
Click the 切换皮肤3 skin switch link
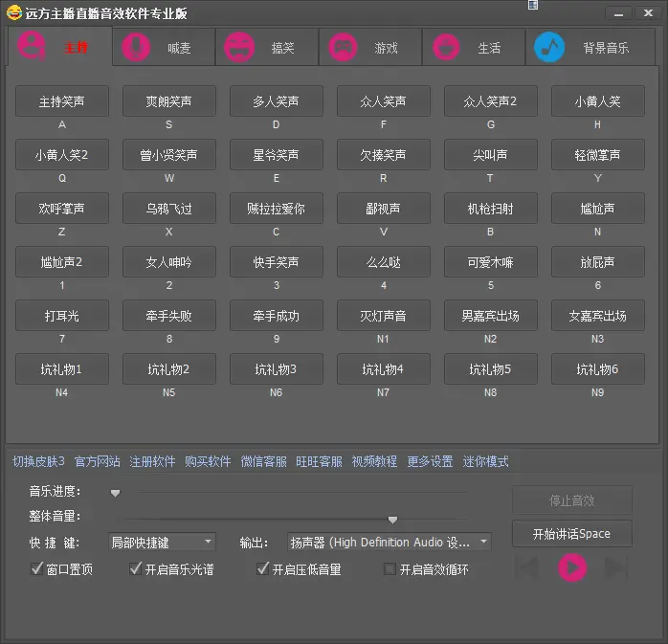point(38,461)
